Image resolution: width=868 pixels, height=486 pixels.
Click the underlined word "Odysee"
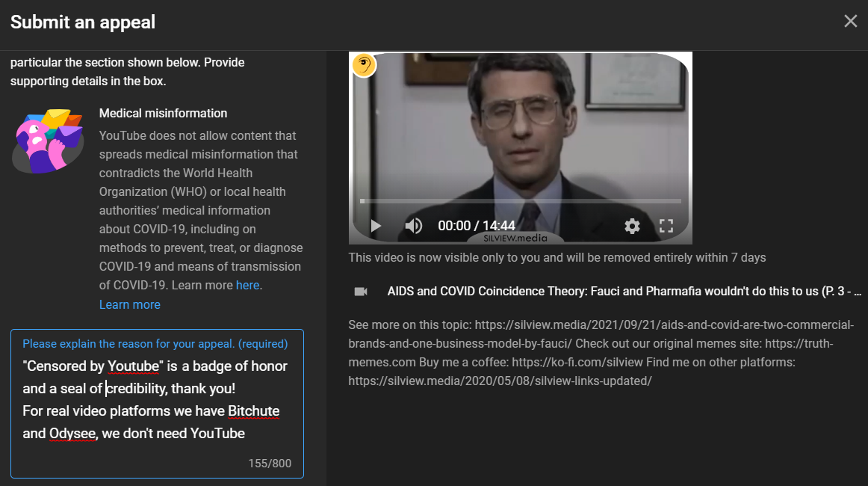point(72,434)
